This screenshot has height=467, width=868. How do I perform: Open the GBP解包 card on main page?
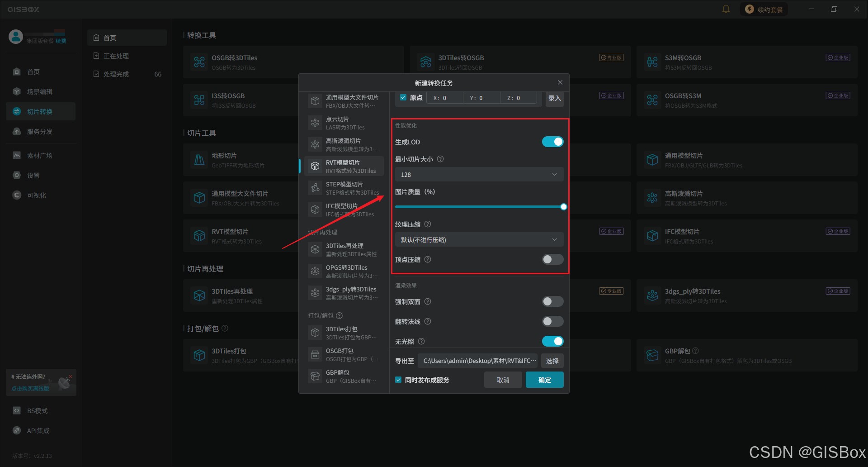click(x=747, y=355)
